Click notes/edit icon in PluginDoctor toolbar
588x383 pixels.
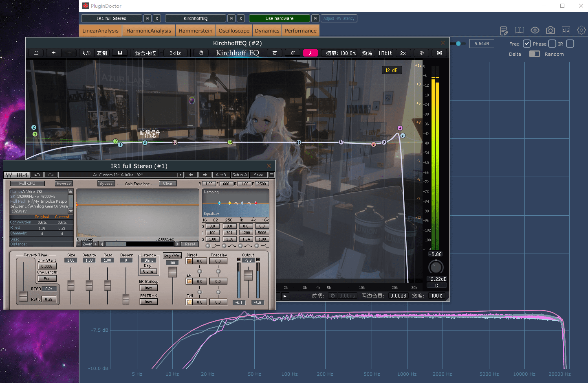(x=504, y=31)
